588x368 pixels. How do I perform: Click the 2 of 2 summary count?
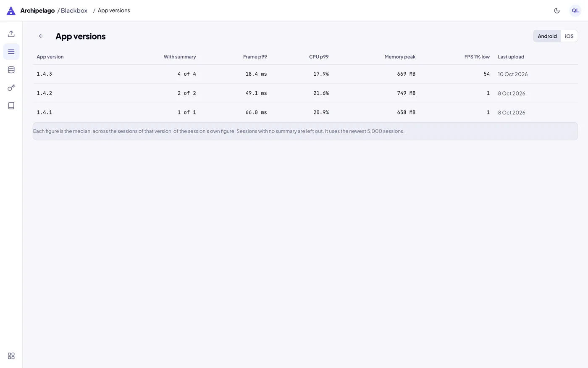187,93
